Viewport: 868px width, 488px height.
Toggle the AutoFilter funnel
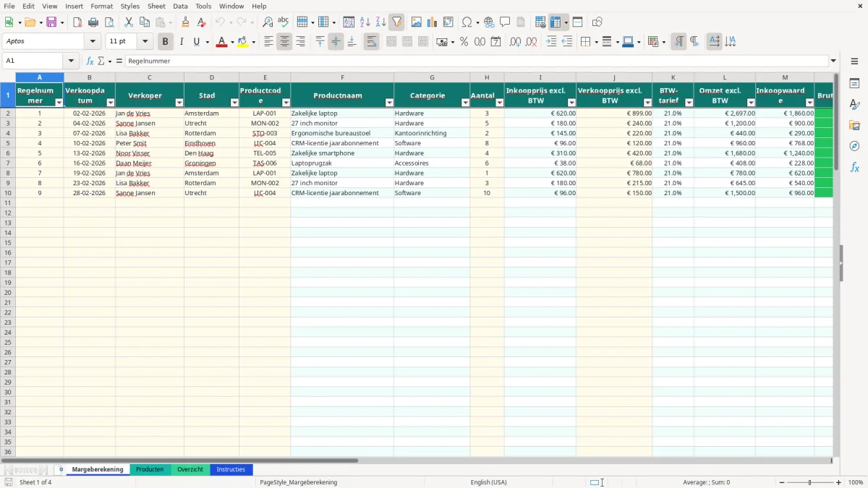tap(396, 22)
